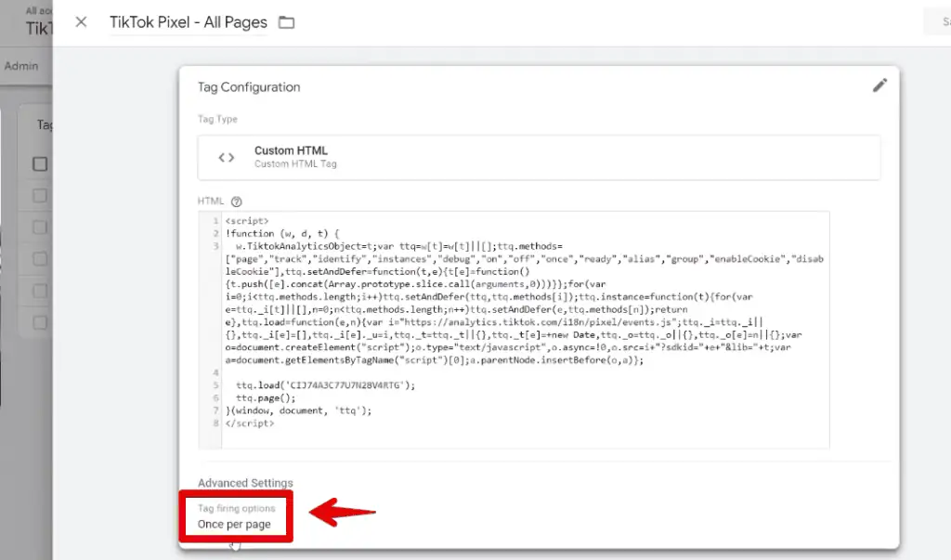Switch to the Admin tab
The image size is (951, 560).
tap(21, 66)
